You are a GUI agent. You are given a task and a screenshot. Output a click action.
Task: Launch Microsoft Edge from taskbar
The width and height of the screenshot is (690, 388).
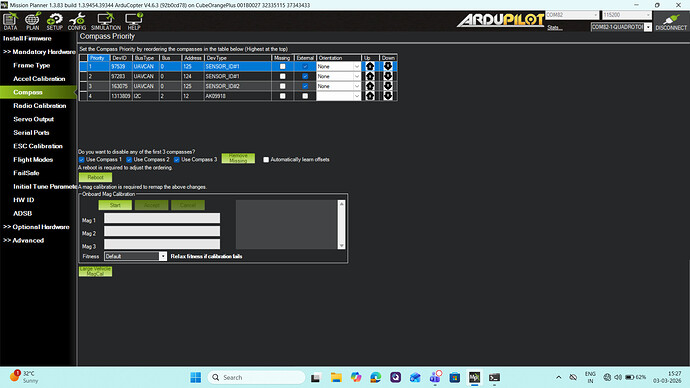[x=375, y=377]
